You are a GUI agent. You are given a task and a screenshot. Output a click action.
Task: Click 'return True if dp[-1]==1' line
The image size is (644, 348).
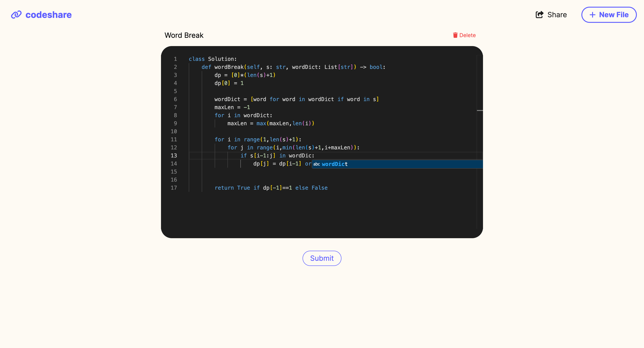[271, 188]
